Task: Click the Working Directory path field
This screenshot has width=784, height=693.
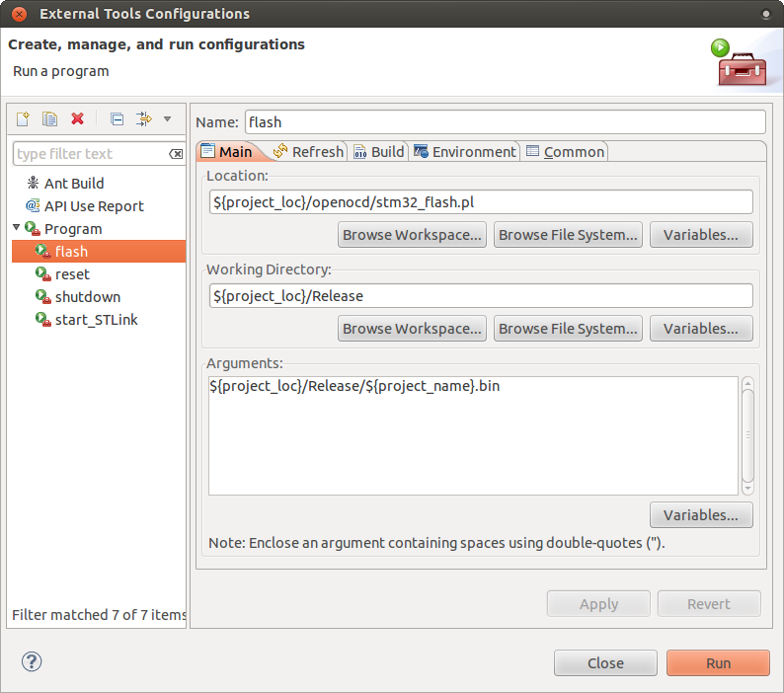Action: pyautogui.click(x=481, y=296)
